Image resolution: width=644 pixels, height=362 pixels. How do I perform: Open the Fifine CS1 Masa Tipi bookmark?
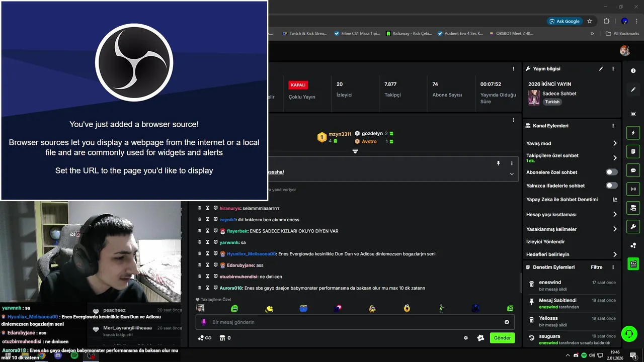357,34
